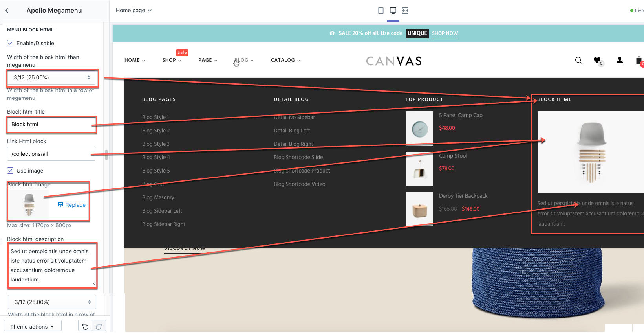This screenshot has height=333, width=644.
Task: Open Blog Style 5 link
Action: [x=156, y=171]
